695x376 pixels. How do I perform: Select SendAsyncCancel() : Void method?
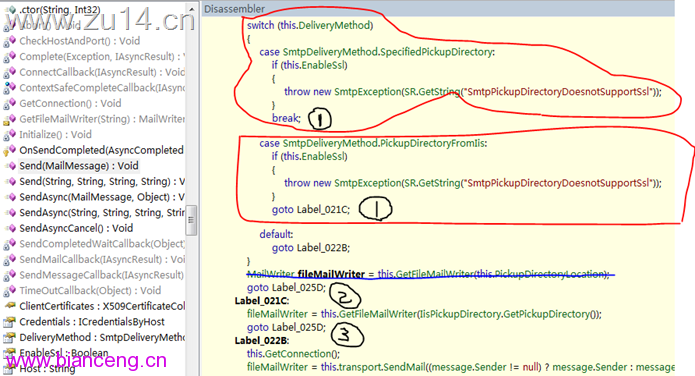tap(76, 228)
